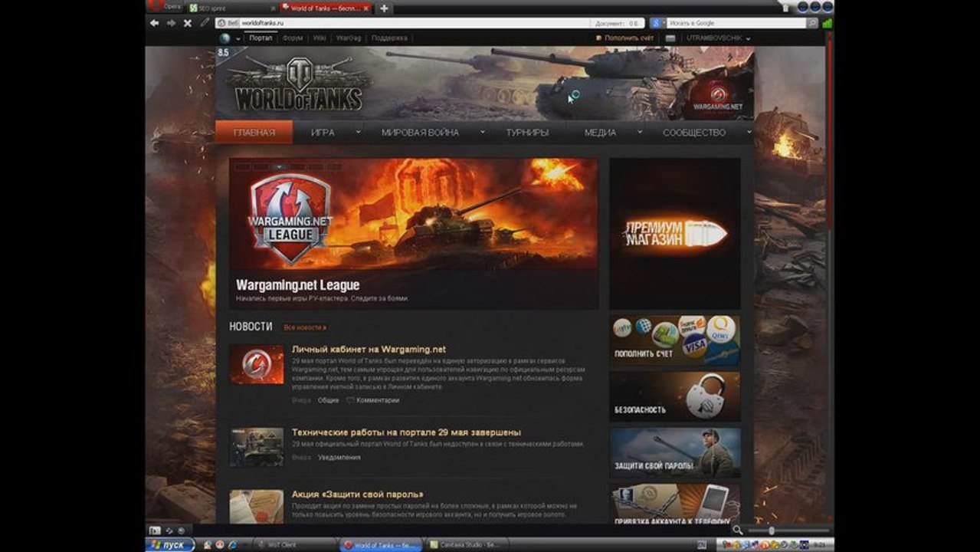Go back with the browser back arrow
Viewport: 980px width, 552px height.
click(155, 23)
